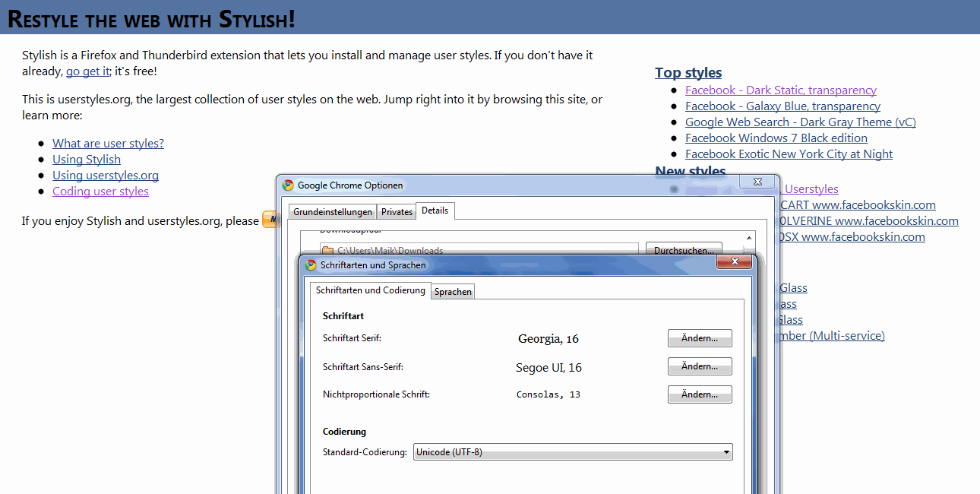Open the link ending in 'Userstyles'
Screen dimensions: 980x494
[811, 188]
